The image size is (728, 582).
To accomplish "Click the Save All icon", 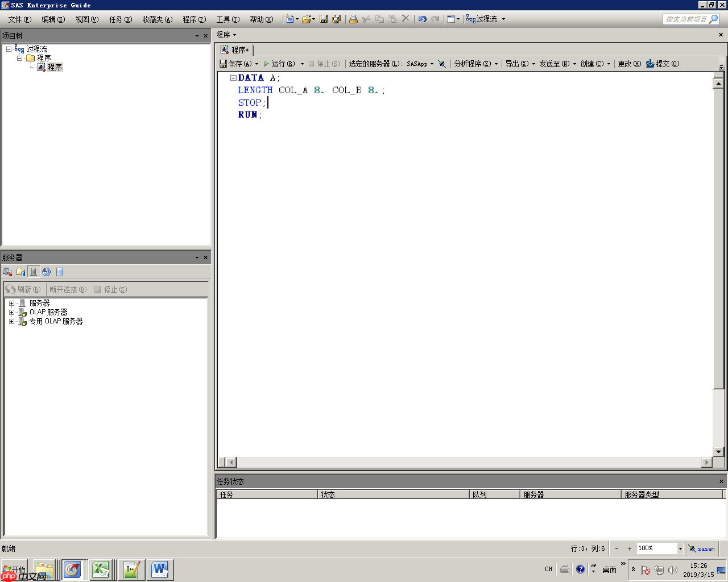I will 337,19.
